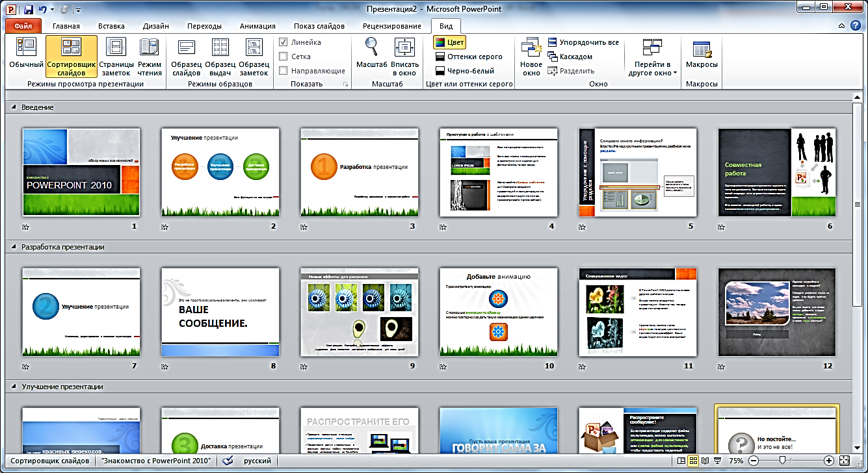Screen dimensions: 868x473
Task: Click the 75% zoom level button
Action: pos(736,461)
